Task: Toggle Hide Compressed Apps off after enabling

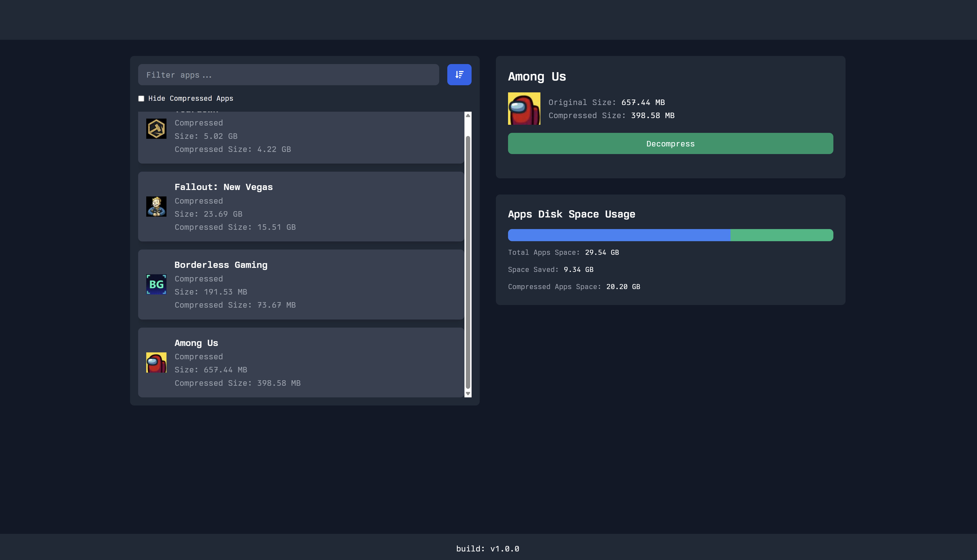Action: point(141,99)
